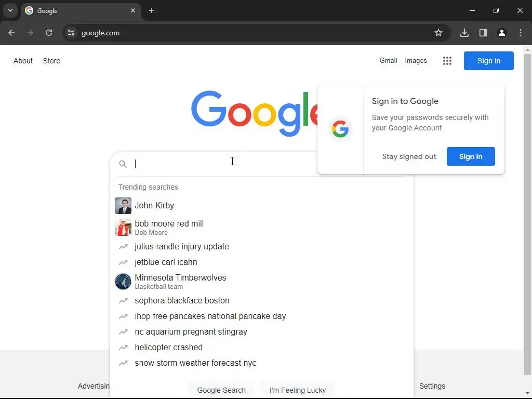Click I'm Feeling Lucky button
Image resolution: width=532 pixels, height=399 pixels.
coord(298,390)
